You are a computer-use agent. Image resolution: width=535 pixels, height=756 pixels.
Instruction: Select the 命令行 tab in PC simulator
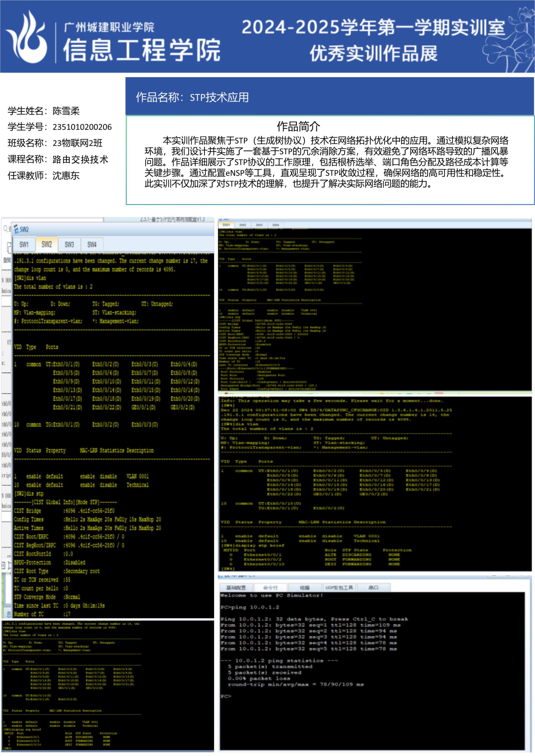point(270,588)
